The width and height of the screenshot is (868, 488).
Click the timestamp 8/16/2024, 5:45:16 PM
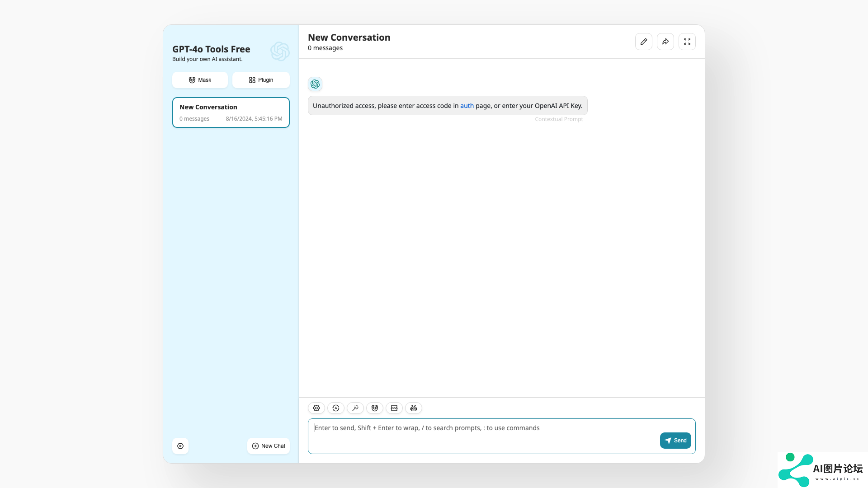coord(254,119)
